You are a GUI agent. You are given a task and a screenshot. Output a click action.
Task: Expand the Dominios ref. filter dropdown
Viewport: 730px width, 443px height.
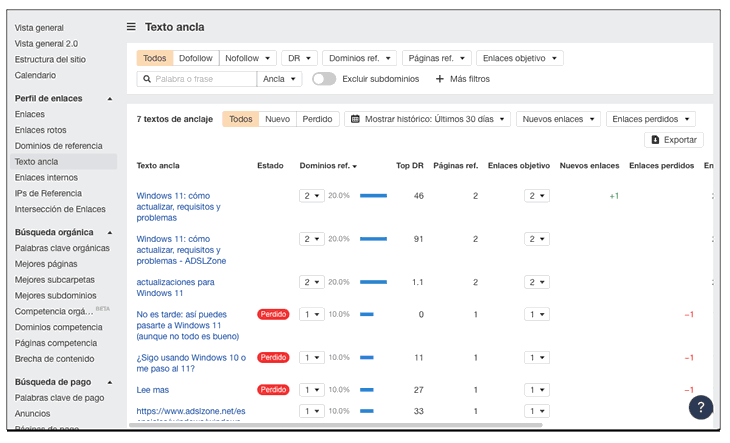pos(359,58)
